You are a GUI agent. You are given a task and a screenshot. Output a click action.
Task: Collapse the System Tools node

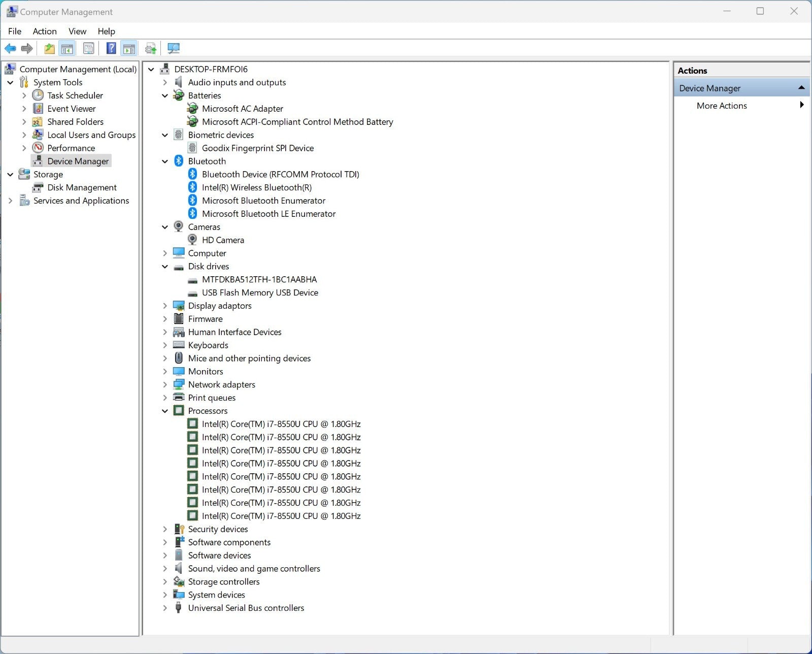point(10,82)
